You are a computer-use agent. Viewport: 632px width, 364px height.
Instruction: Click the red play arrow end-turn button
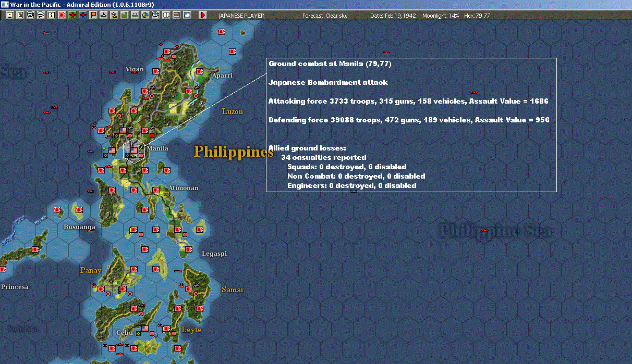tap(203, 15)
